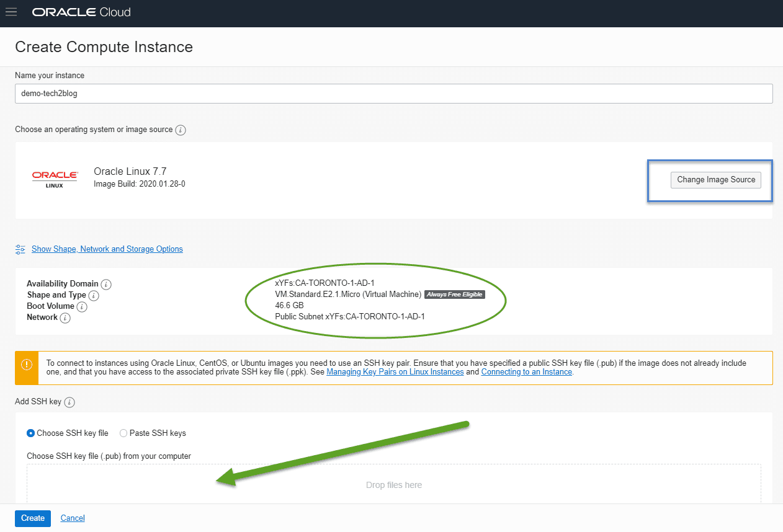Screen dimensions: 783x532
Task: Show info for Boot Volume
Action: (x=82, y=307)
